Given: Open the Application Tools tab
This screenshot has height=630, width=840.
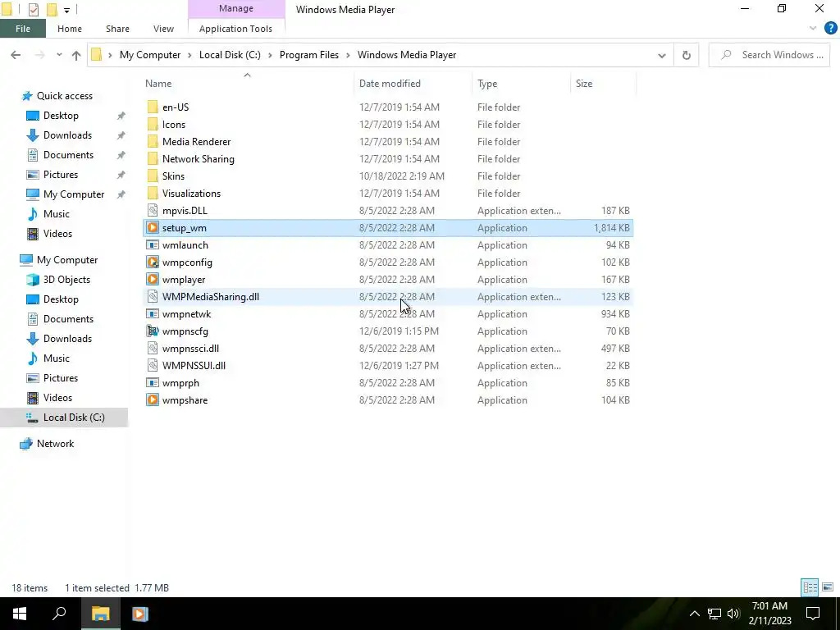Looking at the screenshot, I should (235, 29).
